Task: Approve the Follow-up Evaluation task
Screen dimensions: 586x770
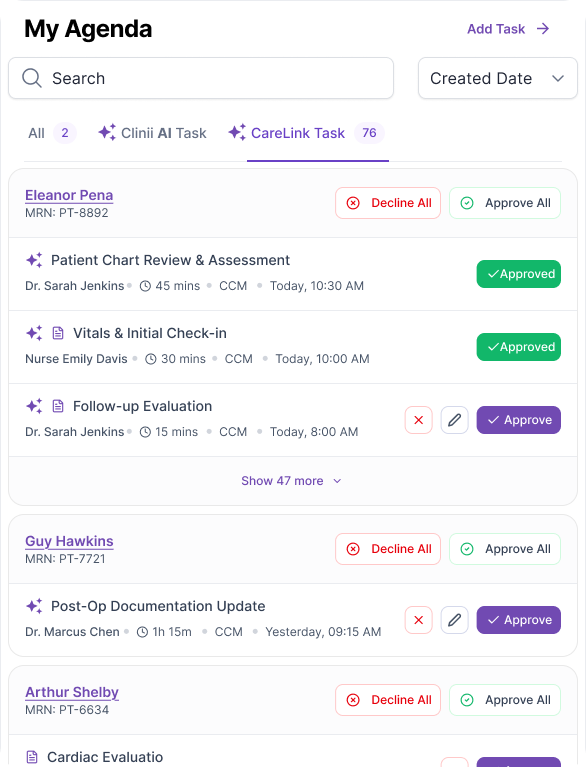Action: tap(519, 420)
